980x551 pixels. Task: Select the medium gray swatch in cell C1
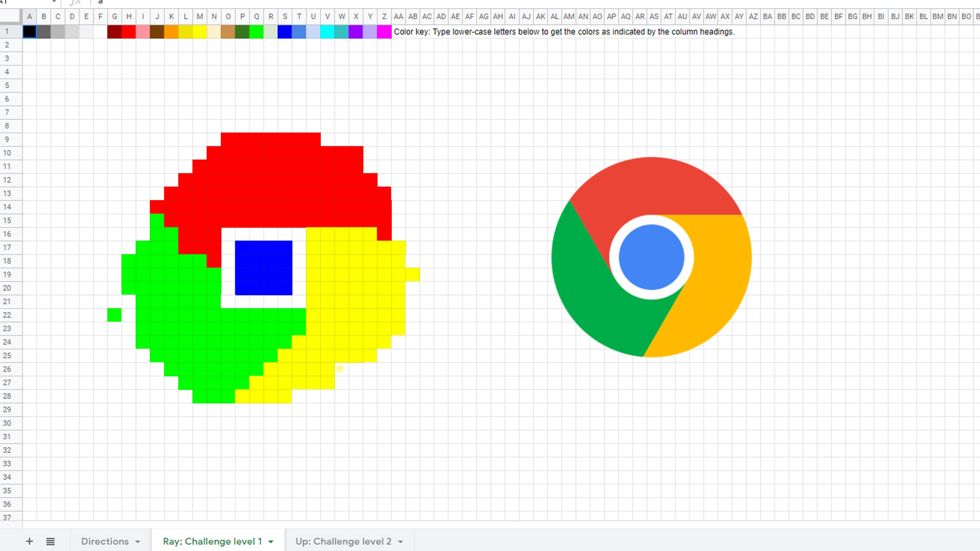pos(58,32)
